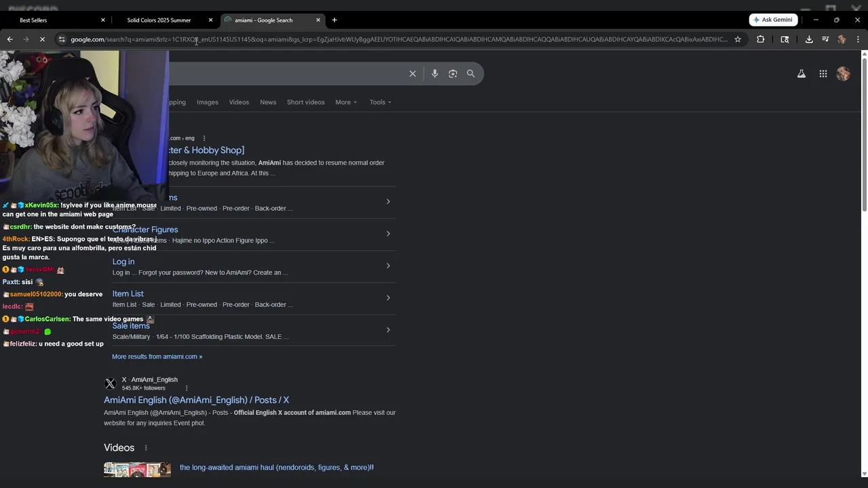Click the samuel05102000 chat username

[36, 294]
